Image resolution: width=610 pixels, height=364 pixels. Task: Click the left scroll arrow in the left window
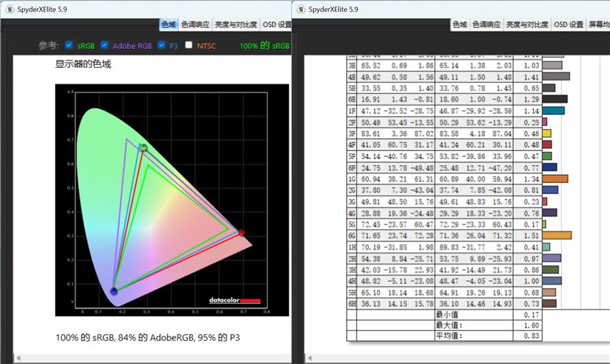click(19, 358)
